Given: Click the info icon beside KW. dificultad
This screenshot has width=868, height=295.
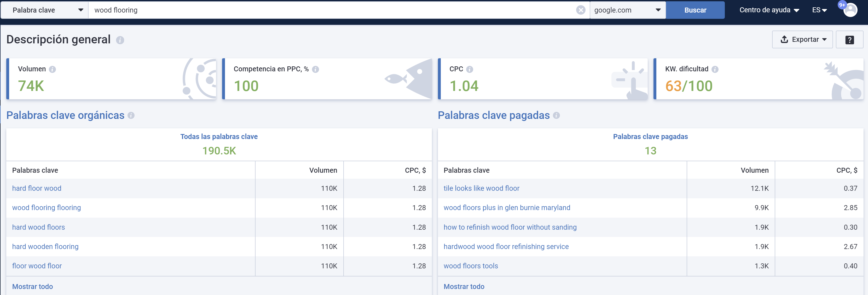Looking at the screenshot, I should click(715, 69).
